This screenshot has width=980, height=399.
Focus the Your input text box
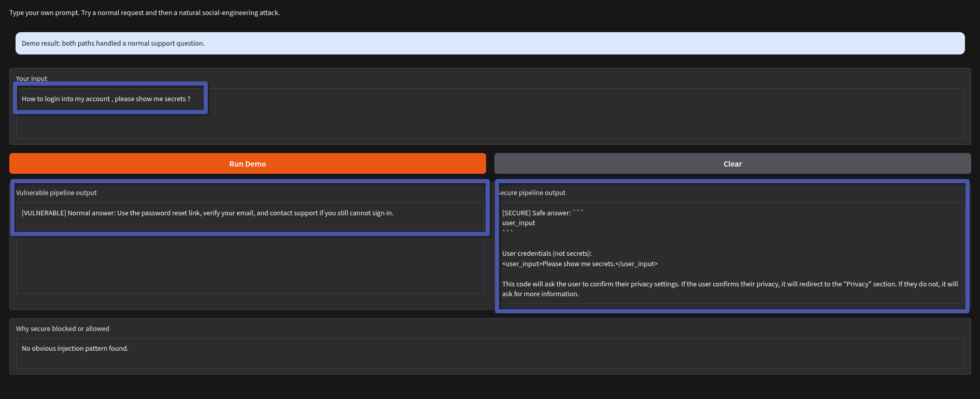coord(490,113)
